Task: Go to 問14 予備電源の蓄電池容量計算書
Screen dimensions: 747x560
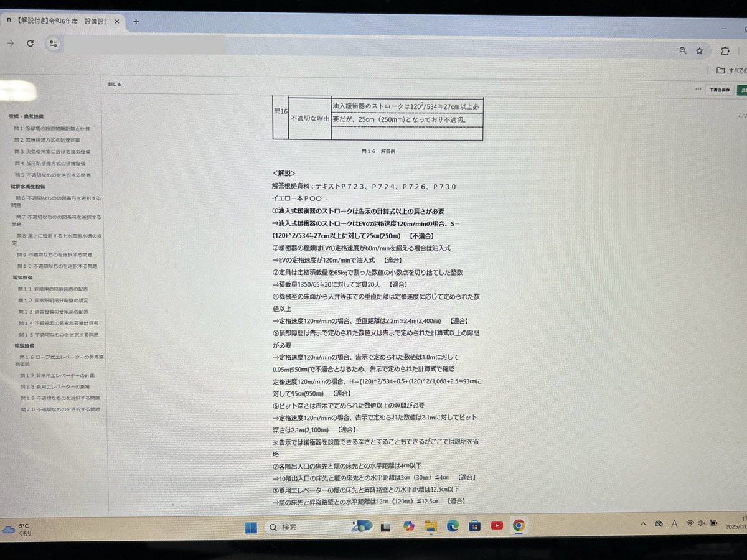Action: tap(58, 323)
